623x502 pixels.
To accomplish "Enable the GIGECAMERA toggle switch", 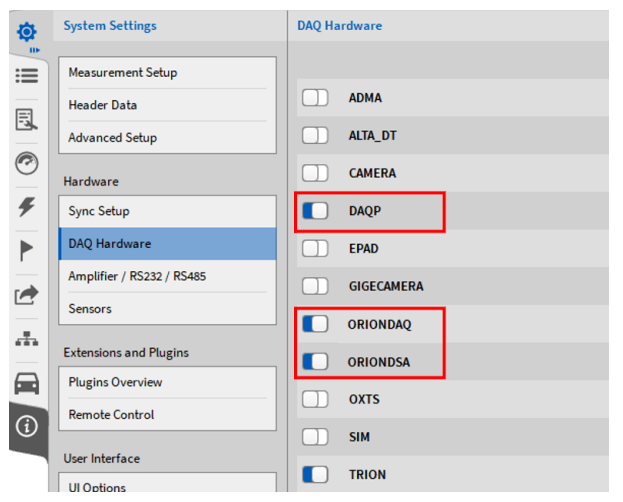I will [315, 286].
